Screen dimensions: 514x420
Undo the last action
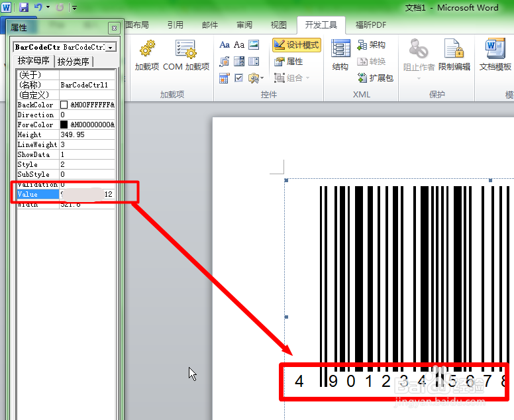pos(38,7)
